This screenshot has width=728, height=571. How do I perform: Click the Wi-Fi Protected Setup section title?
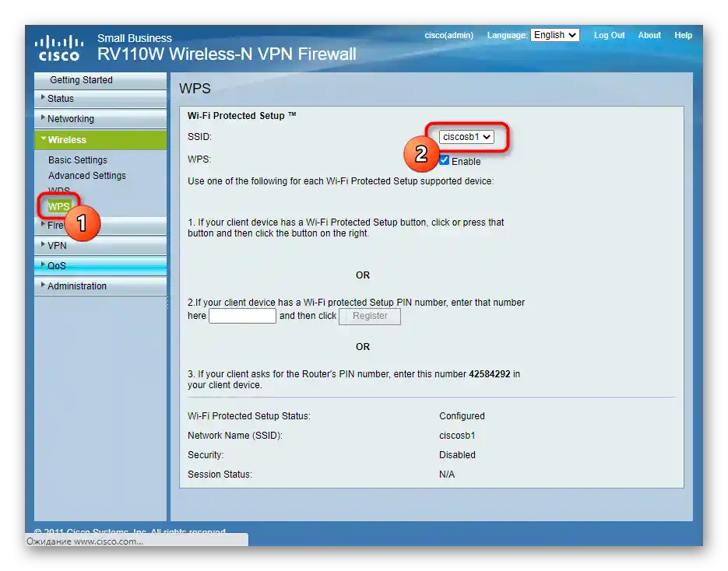(x=241, y=115)
